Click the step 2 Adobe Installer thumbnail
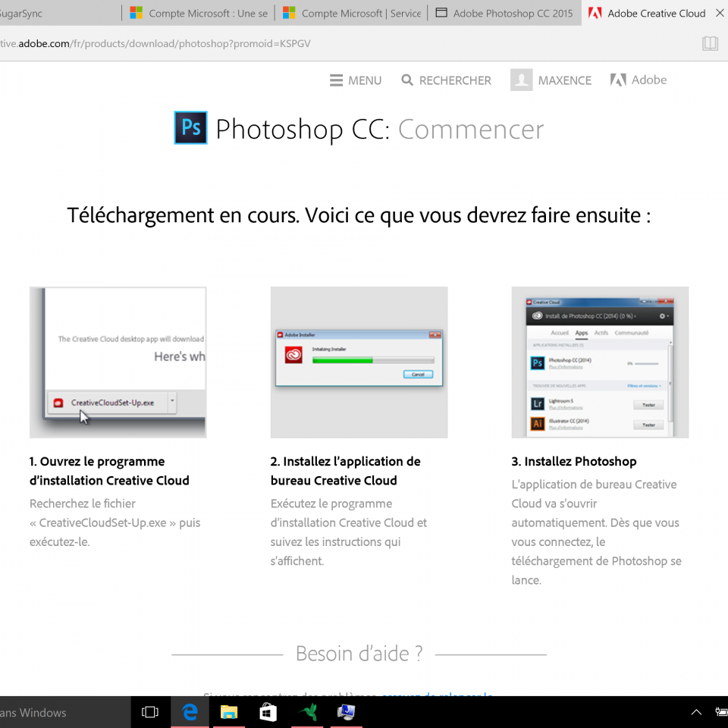 coord(359,362)
